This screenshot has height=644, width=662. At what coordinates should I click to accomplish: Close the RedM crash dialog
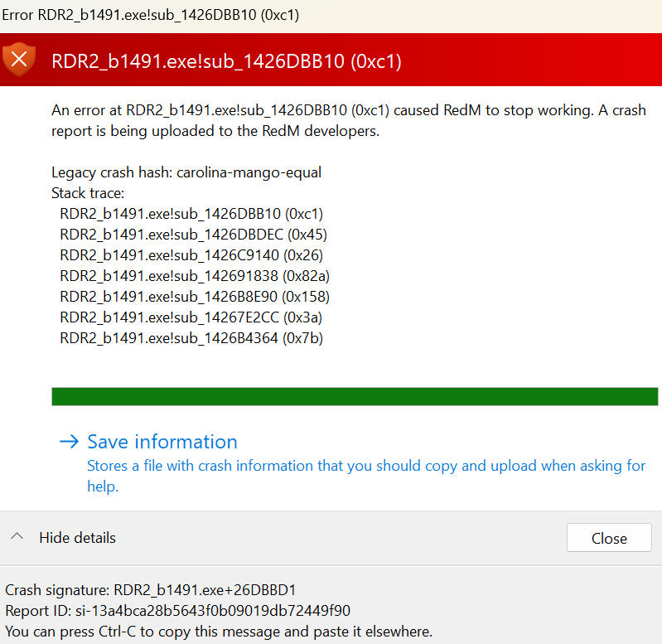609,538
